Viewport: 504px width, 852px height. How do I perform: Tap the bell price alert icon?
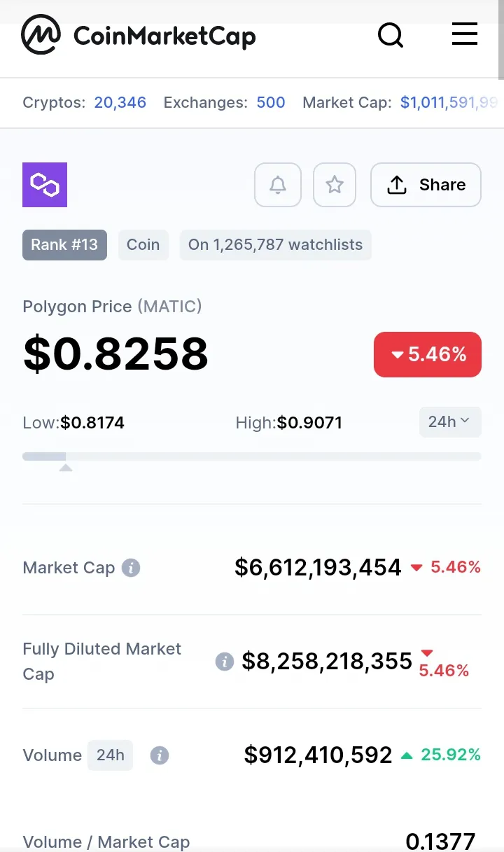click(x=278, y=185)
